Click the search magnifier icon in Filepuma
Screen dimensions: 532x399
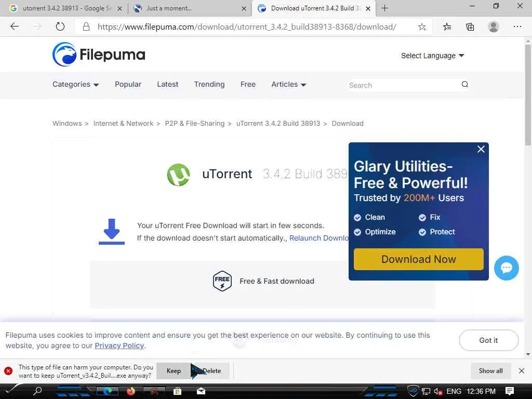point(464,85)
